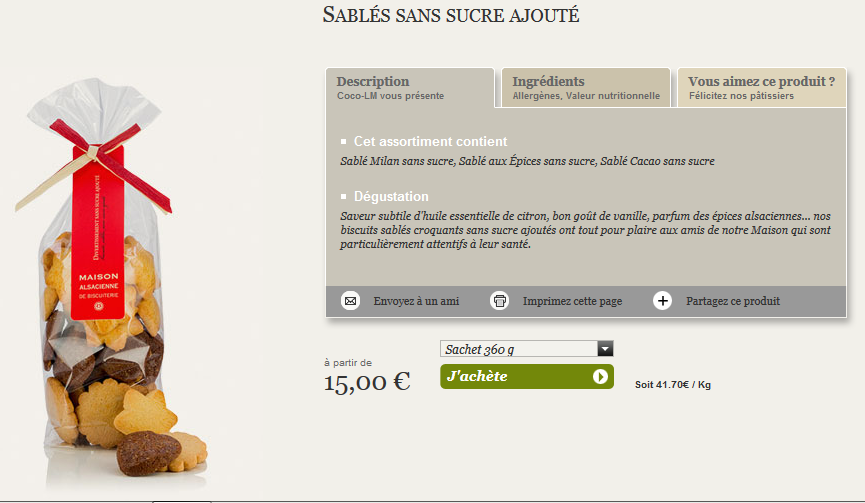The image size is (865, 503).
Task: Expand the Sachet 360 g dropdown arrow
Action: [604, 349]
